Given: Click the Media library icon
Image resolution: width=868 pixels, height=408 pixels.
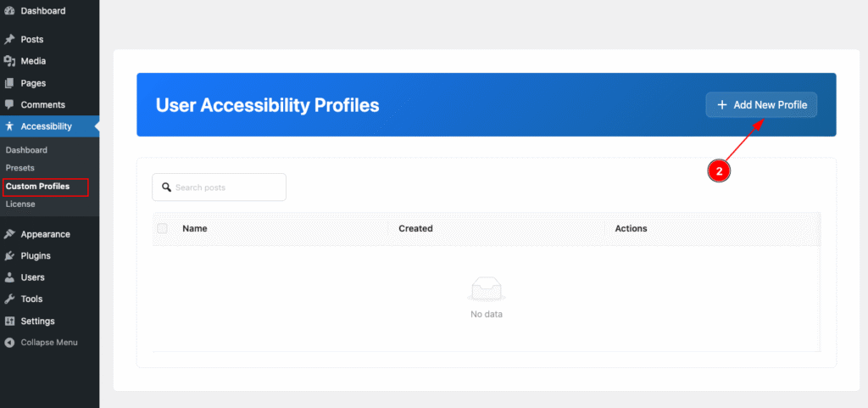Looking at the screenshot, I should pos(9,61).
